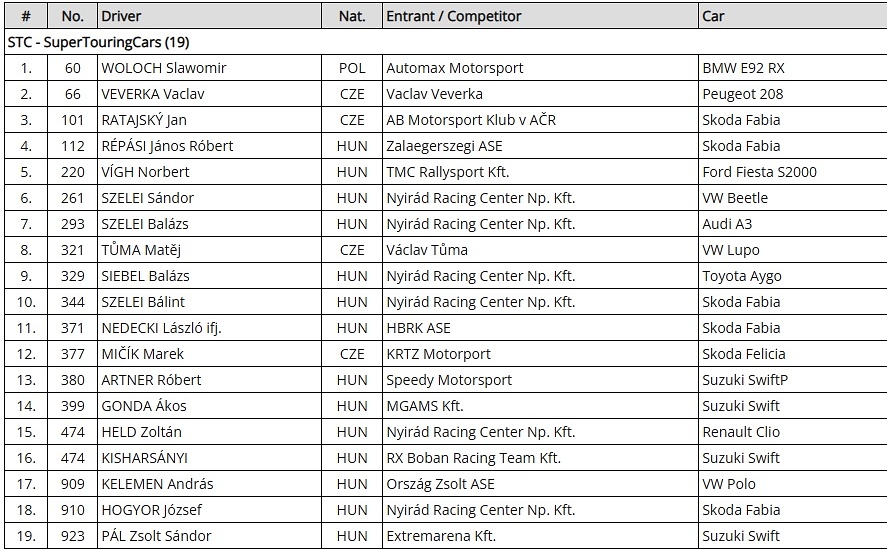Click RATAJSKÝ Jan driver name
The height and width of the screenshot is (554, 887).
pos(144,120)
